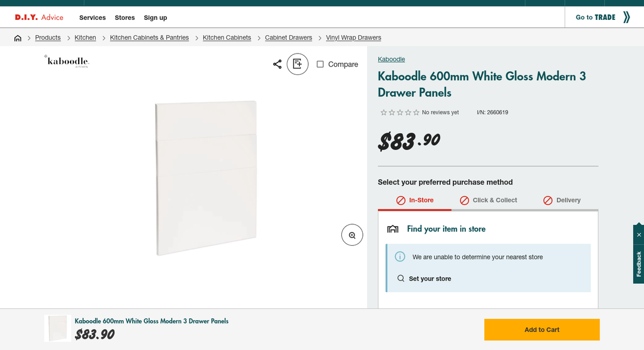644x350 pixels.
Task: Zoom the product image with the magnifier icon
Action: [352, 234]
